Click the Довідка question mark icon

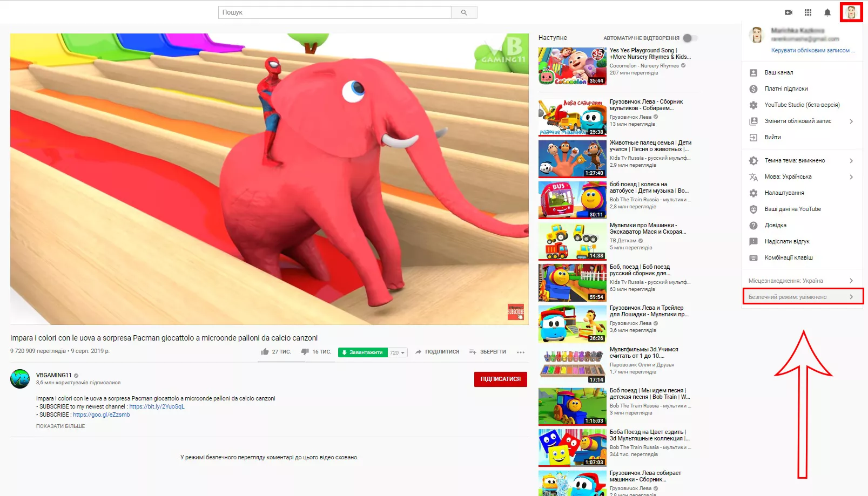753,225
